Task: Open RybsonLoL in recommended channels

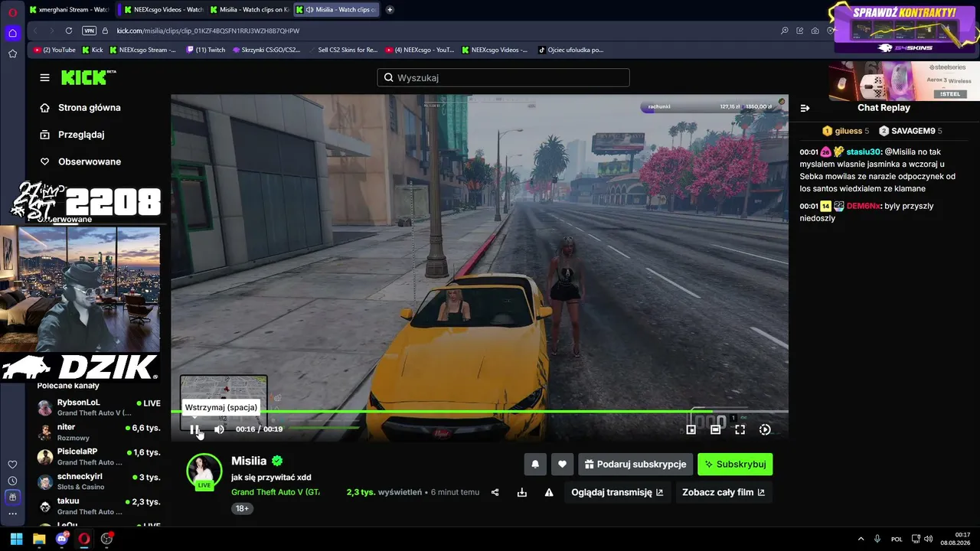Action: tap(100, 407)
